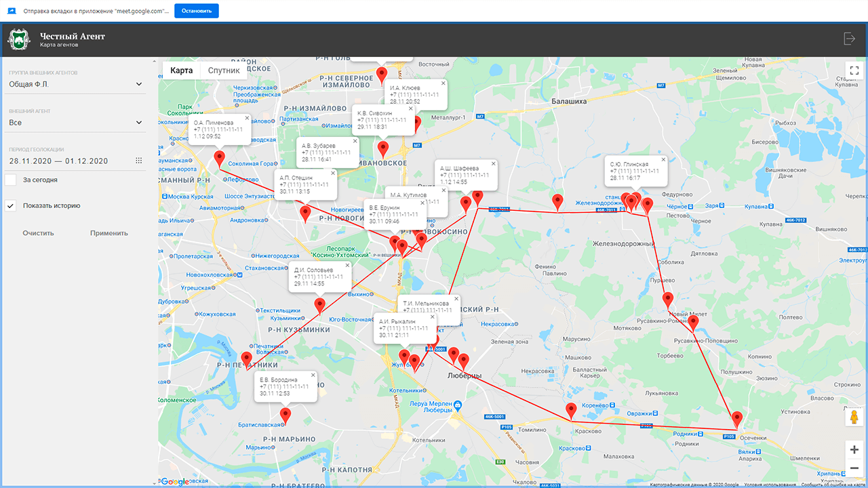This screenshot has width=868, height=488.
Task: Close the А.П. Стешин info popup
Action: click(x=333, y=174)
